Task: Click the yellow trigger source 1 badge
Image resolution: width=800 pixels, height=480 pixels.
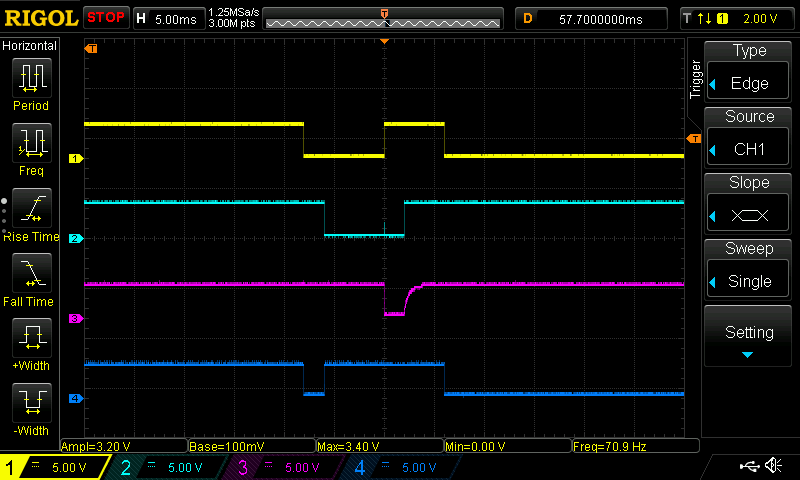Action: pyautogui.click(x=722, y=19)
